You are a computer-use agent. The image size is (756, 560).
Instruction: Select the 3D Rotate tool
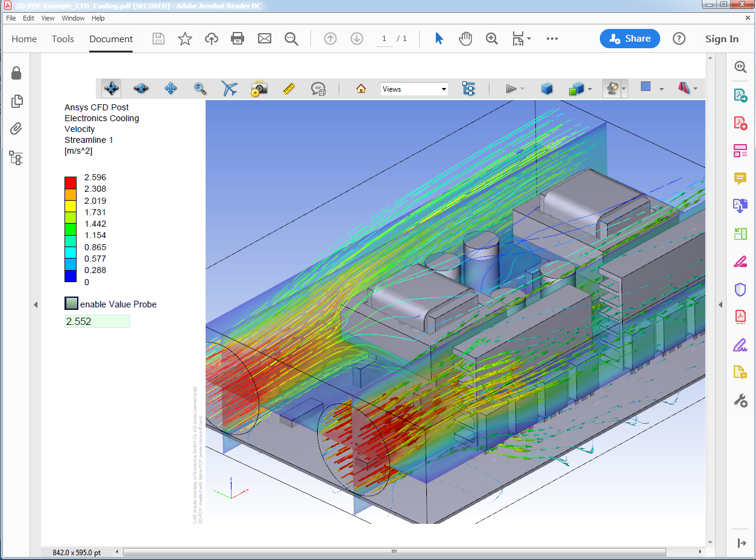[x=112, y=89]
